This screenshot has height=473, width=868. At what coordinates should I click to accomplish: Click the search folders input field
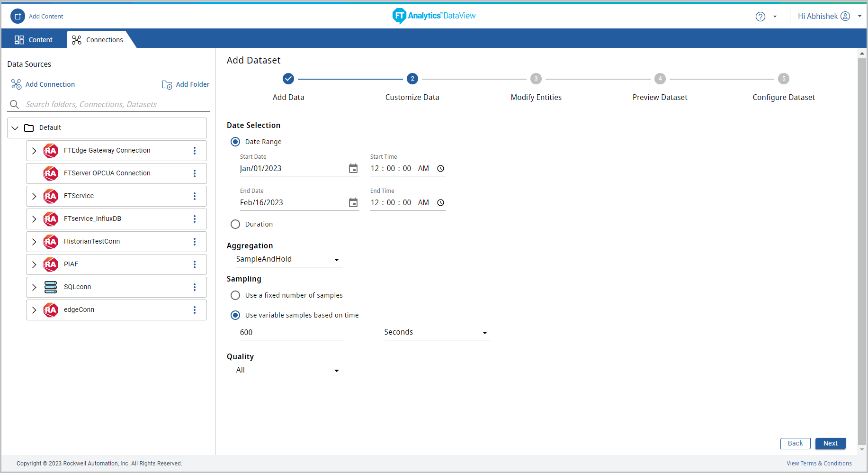114,104
